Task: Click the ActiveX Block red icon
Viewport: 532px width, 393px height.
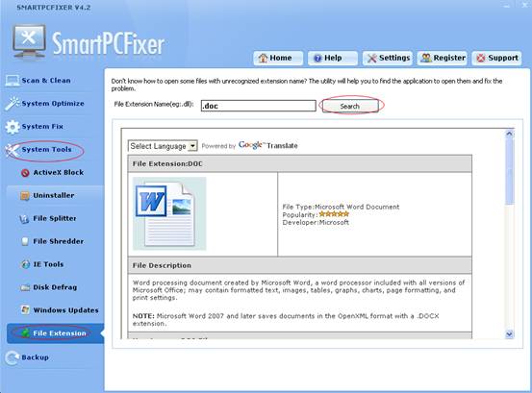Action: [25, 173]
